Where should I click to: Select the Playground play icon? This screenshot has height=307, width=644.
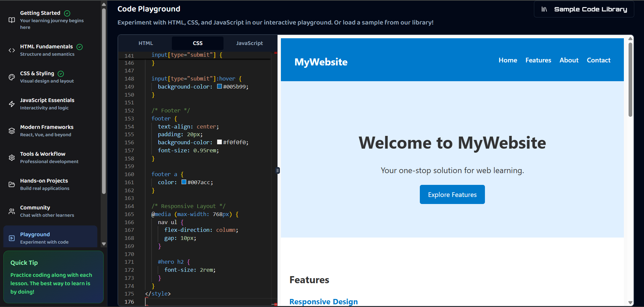12,238
